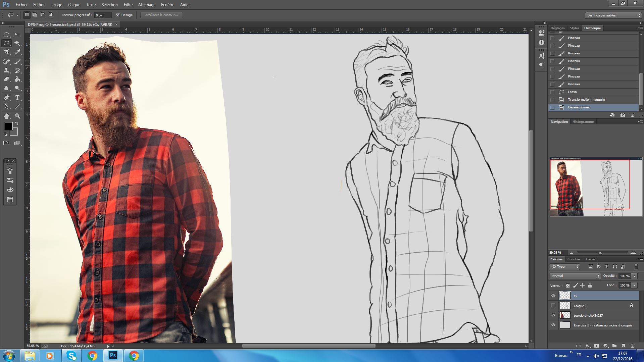Click the Améliorer le contour button
The image size is (644, 362).
pyautogui.click(x=161, y=15)
